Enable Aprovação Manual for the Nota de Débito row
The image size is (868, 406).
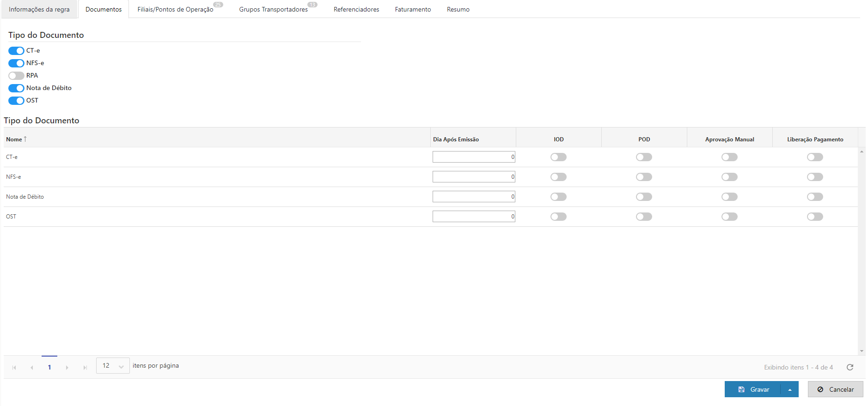coord(729,197)
